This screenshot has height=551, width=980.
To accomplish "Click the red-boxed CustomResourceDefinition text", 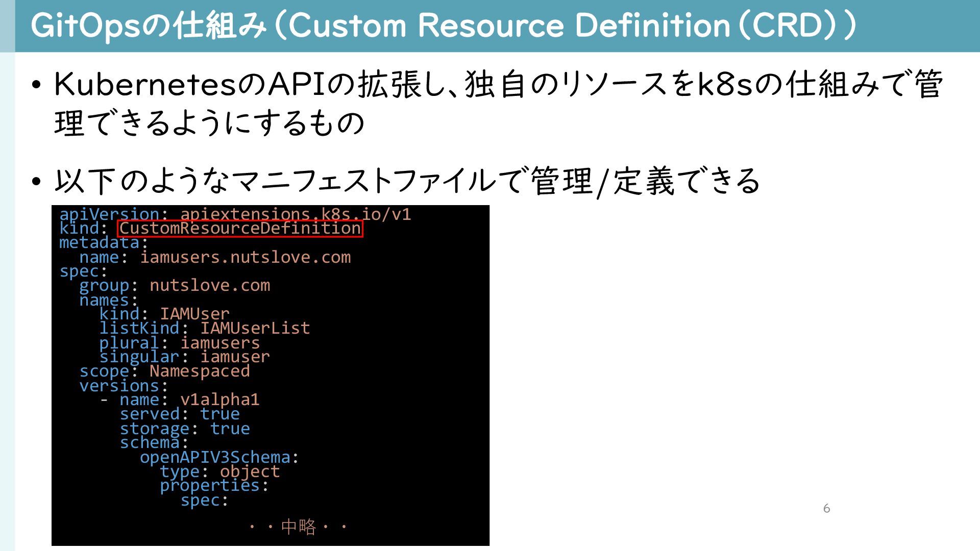I will pos(240,228).
